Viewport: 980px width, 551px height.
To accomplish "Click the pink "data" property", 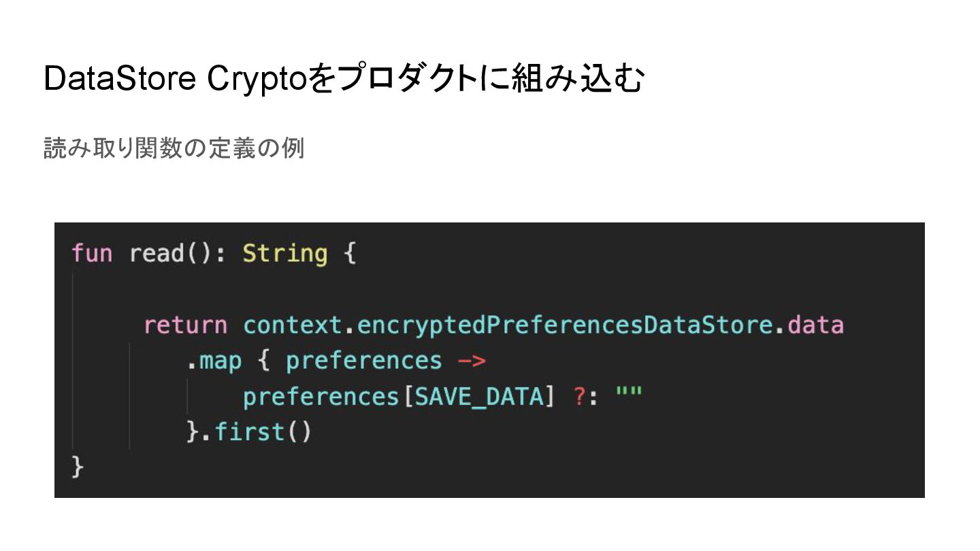I will (x=815, y=325).
